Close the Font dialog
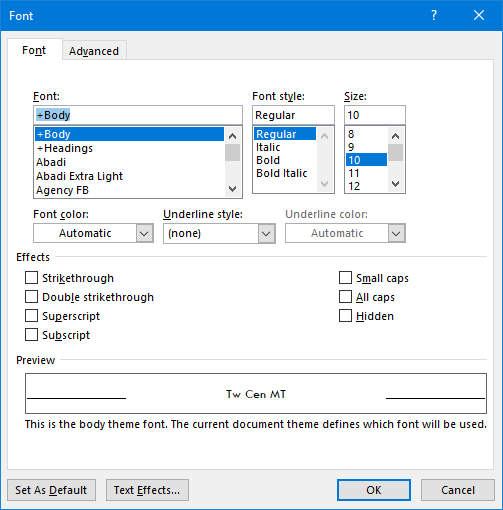 479,15
